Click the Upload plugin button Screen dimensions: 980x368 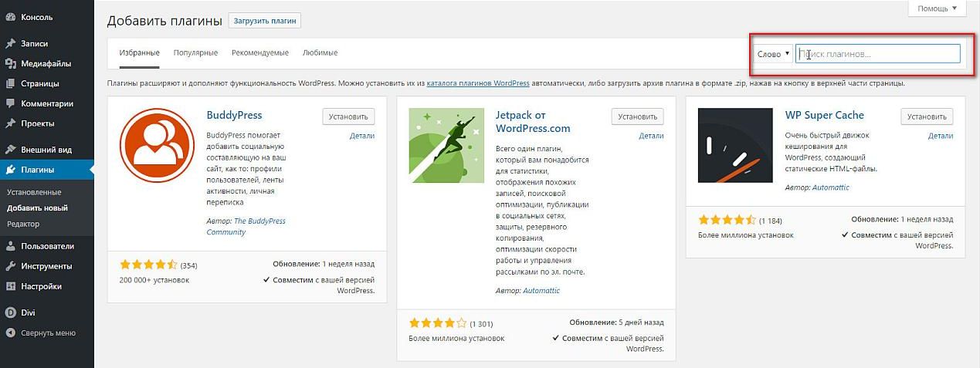(264, 21)
